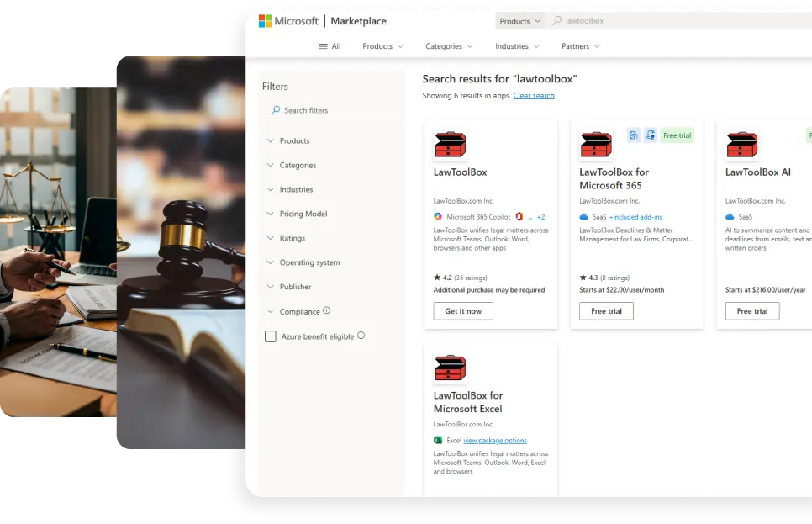
Task: Click the (8 ratings) text
Action: click(x=614, y=278)
